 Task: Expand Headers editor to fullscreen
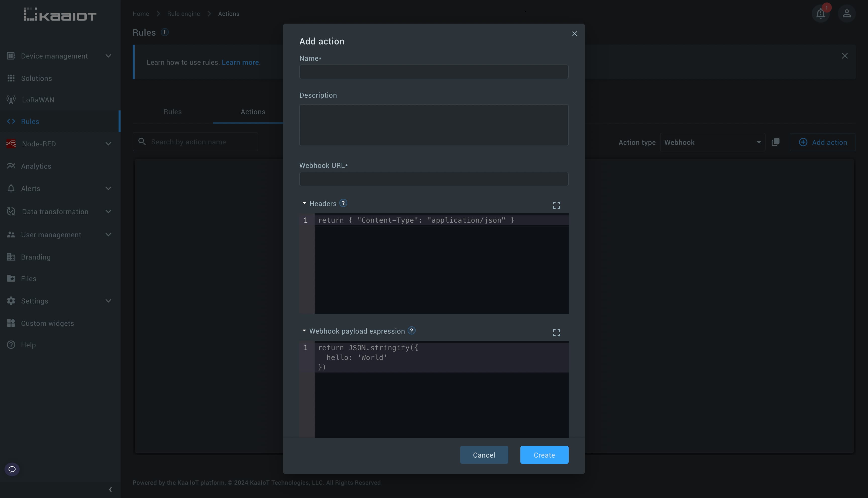[x=556, y=205]
